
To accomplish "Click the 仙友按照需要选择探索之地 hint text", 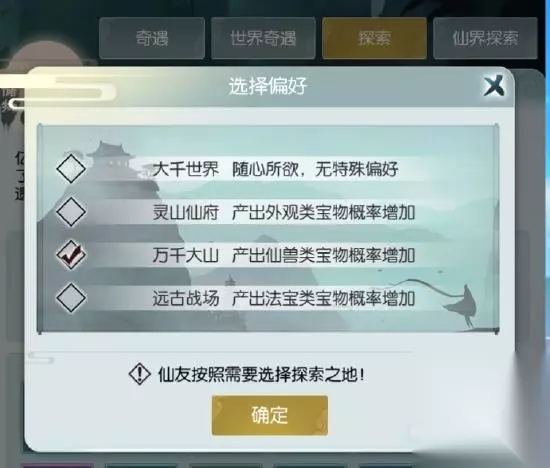I will (x=261, y=375).
